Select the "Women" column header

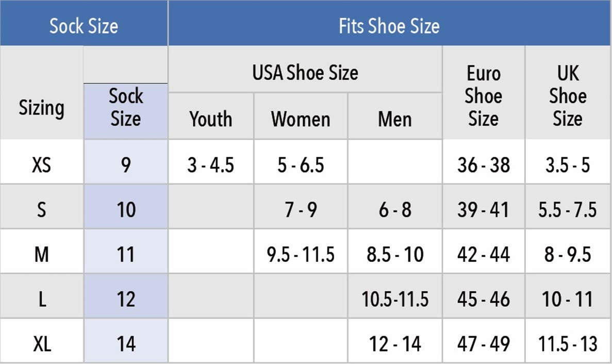(x=301, y=119)
